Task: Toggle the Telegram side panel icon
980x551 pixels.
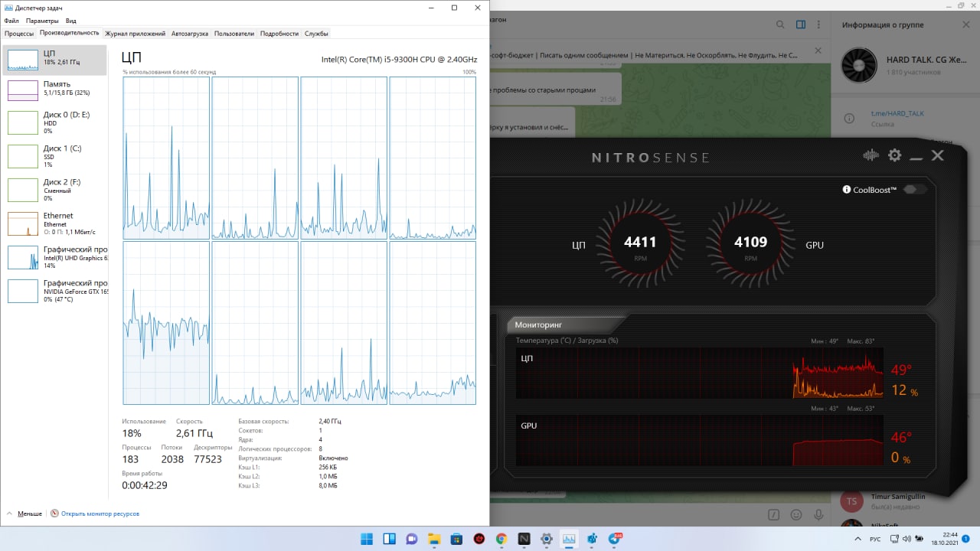Action: click(x=800, y=24)
